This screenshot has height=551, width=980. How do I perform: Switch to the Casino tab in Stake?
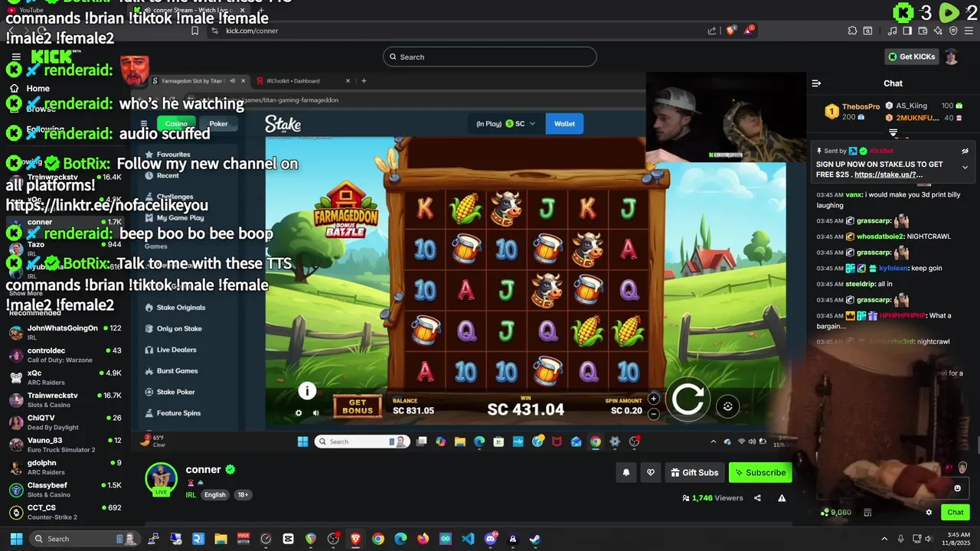tap(176, 124)
